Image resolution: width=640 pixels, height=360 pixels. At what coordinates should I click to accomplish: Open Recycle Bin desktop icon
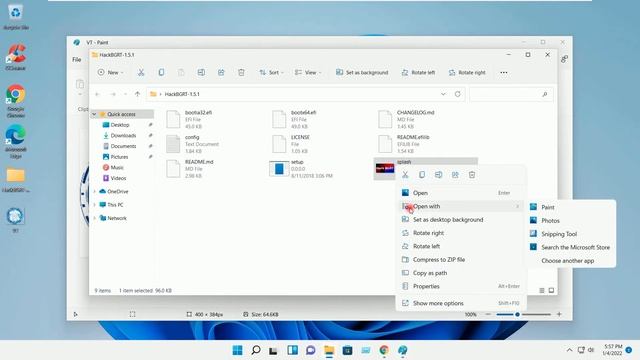pyautogui.click(x=16, y=17)
